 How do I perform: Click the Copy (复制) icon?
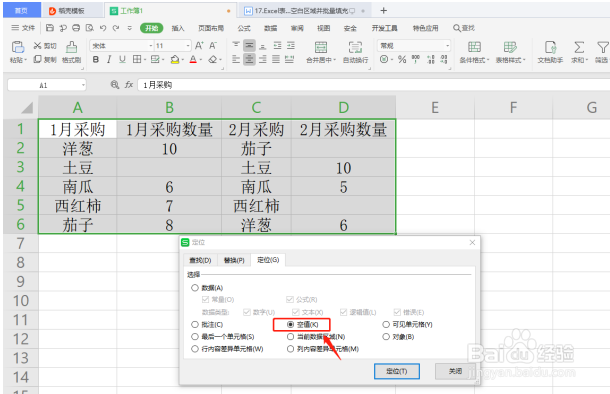(x=37, y=59)
